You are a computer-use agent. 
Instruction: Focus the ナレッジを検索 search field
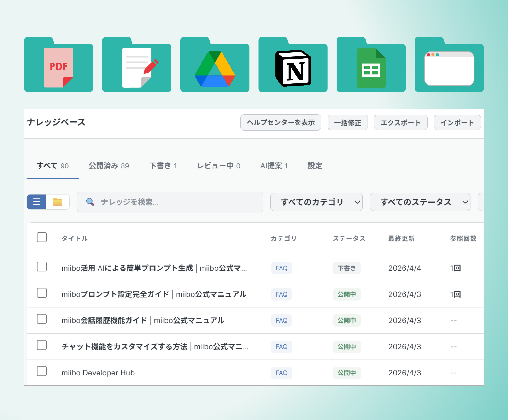tap(170, 202)
